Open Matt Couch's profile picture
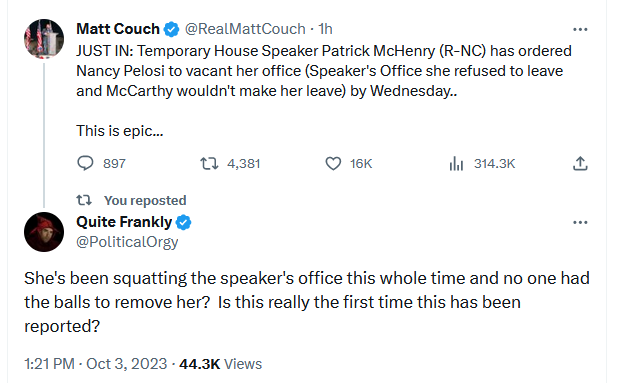This screenshot has height=383, width=617. [44, 39]
